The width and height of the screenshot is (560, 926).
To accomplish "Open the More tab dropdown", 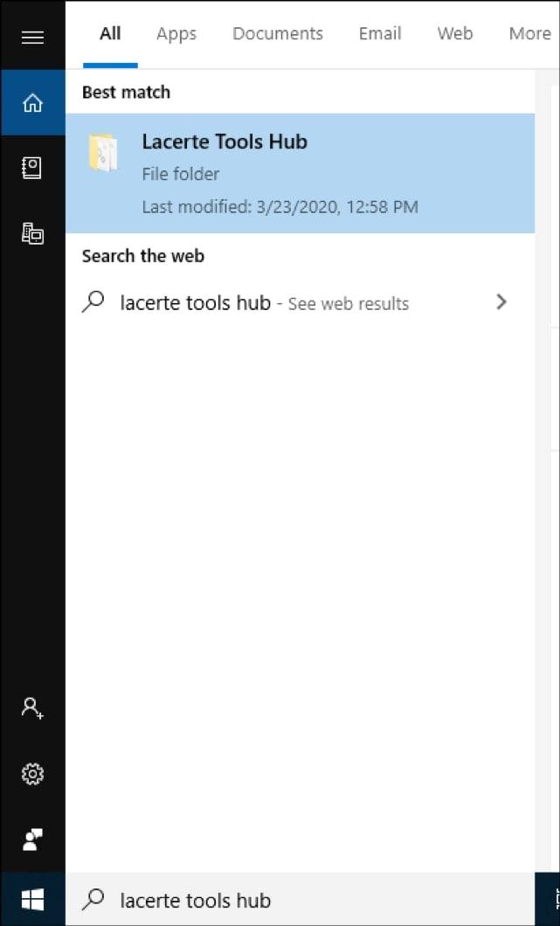I will 530,34.
